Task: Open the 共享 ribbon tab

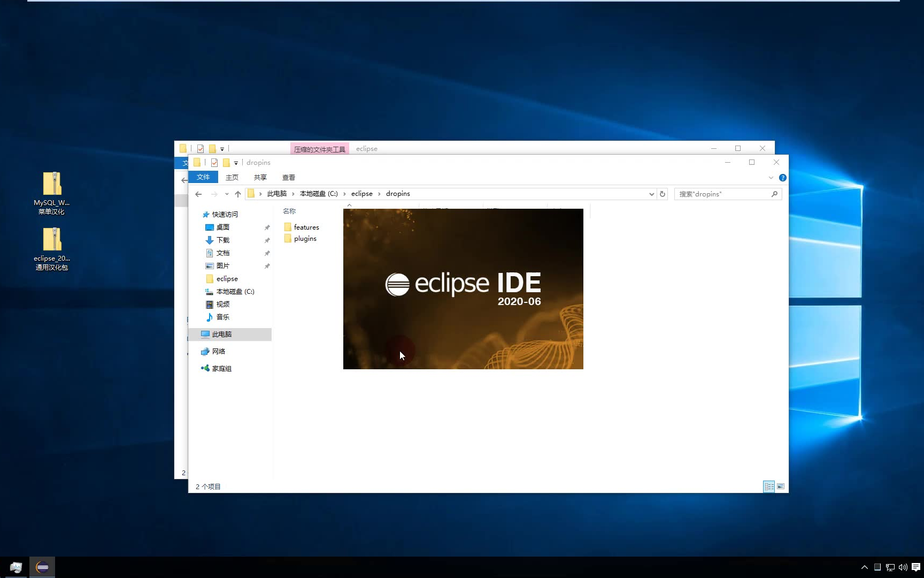Action: tap(260, 178)
